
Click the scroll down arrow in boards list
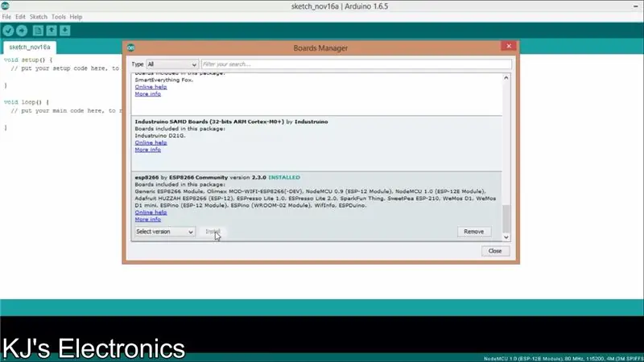pyautogui.click(x=506, y=237)
